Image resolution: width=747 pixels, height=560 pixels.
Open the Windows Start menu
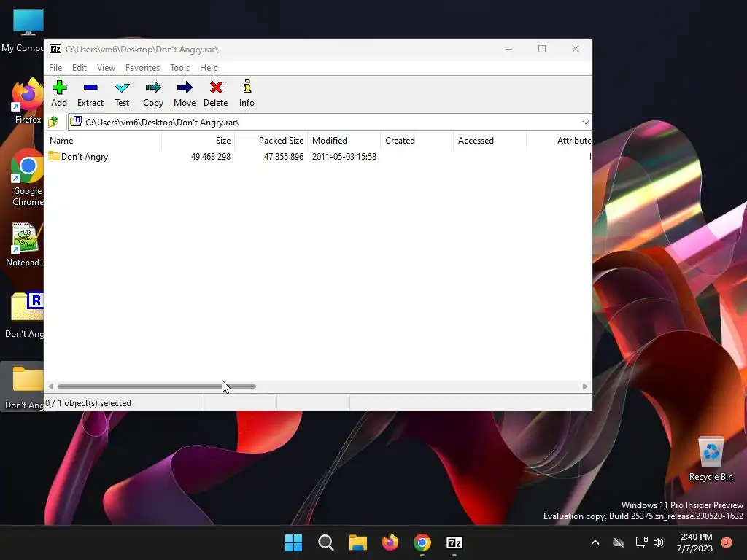click(x=293, y=542)
